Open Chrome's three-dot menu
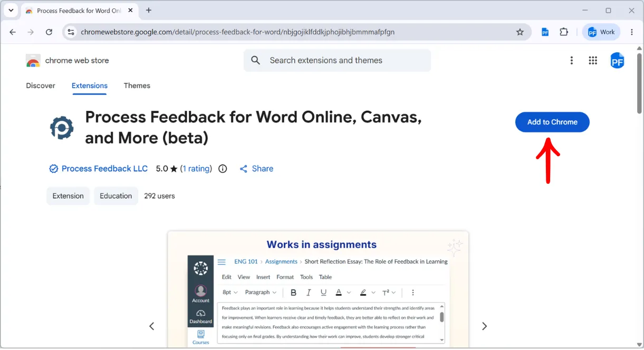644x350 pixels. (x=632, y=32)
